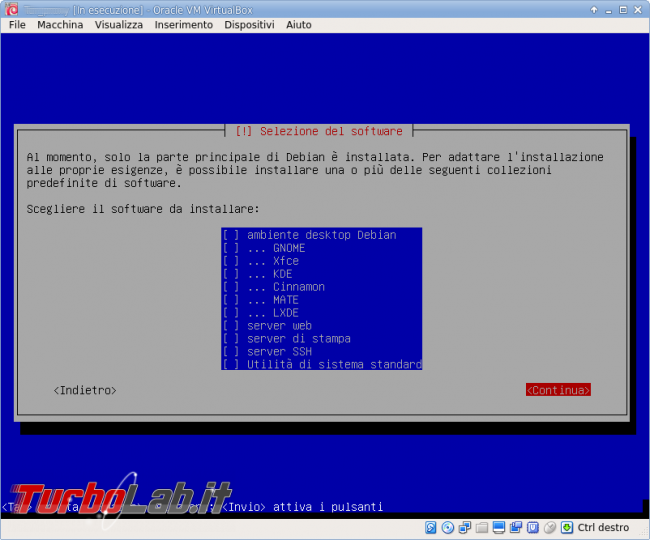Toggle the MATE checkbox
The image size is (650, 540).
click(x=231, y=300)
